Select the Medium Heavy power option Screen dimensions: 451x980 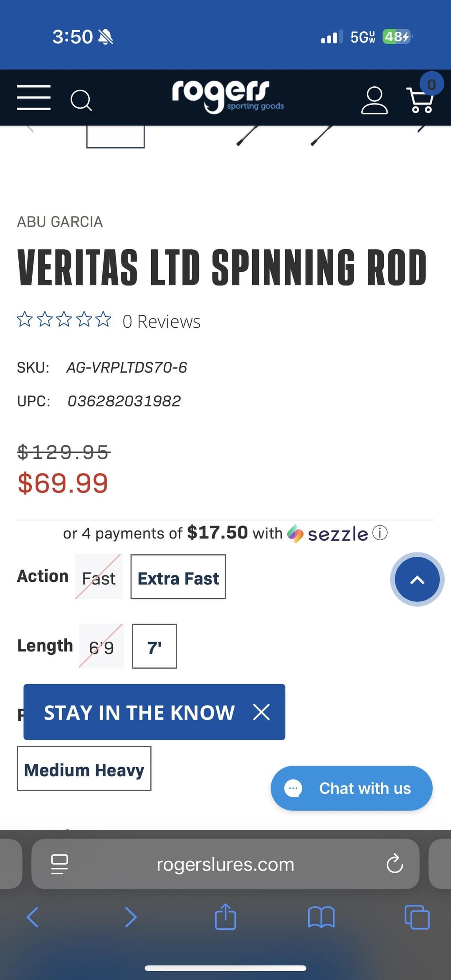(x=84, y=768)
